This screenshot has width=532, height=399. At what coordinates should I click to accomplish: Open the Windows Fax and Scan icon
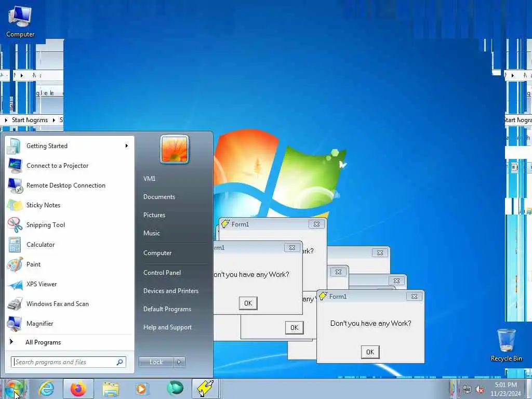15,303
